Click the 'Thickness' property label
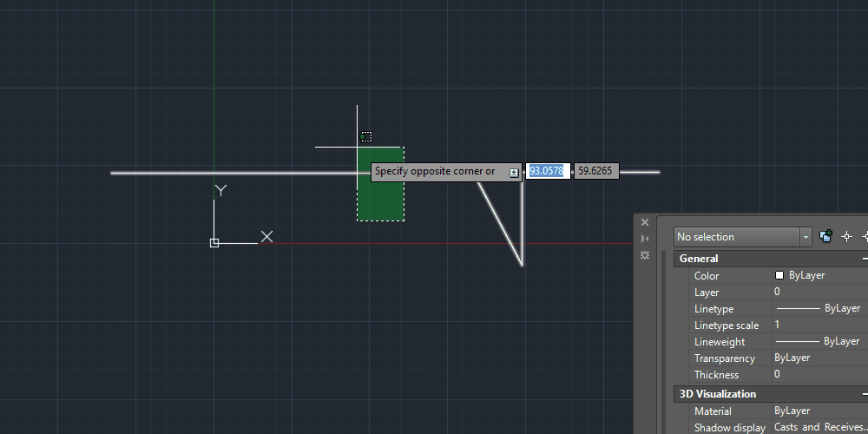This screenshot has width=868, height=434. pyautogui.click(x=716, y=375)
